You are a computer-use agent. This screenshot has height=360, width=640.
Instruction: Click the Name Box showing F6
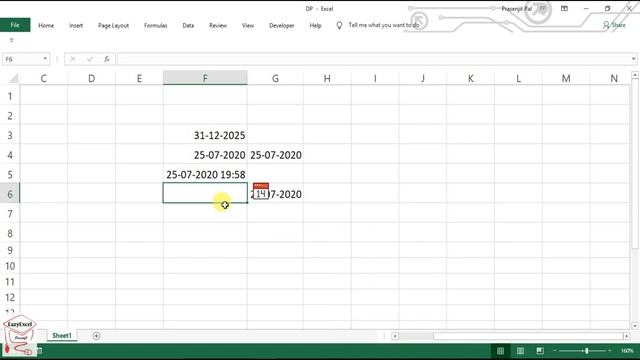(22, 59)
